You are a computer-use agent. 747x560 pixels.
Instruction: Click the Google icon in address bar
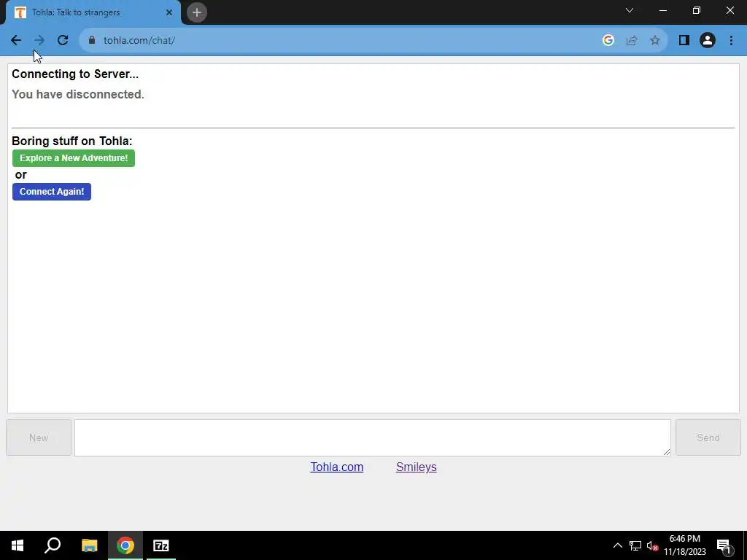[608, 41]
